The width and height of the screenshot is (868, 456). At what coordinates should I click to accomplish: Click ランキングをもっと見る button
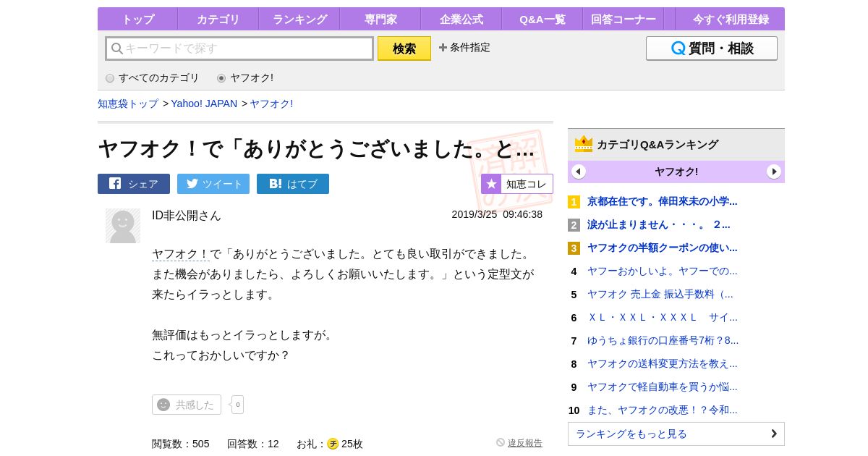676,434
